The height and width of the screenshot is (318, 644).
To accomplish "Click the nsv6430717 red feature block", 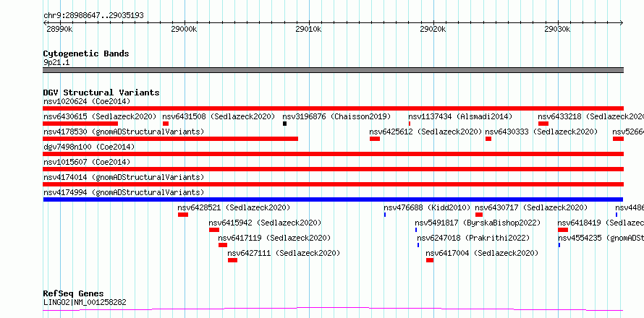I will point(479,215).
